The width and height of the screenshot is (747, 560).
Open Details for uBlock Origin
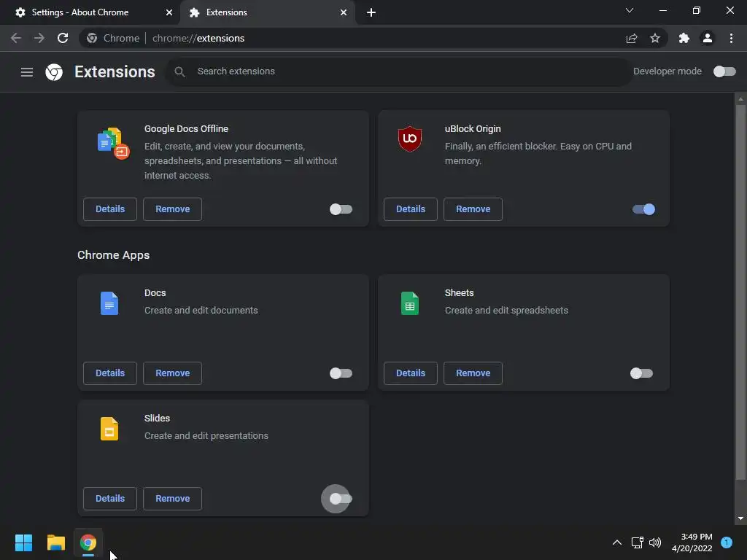pos(411,209)
